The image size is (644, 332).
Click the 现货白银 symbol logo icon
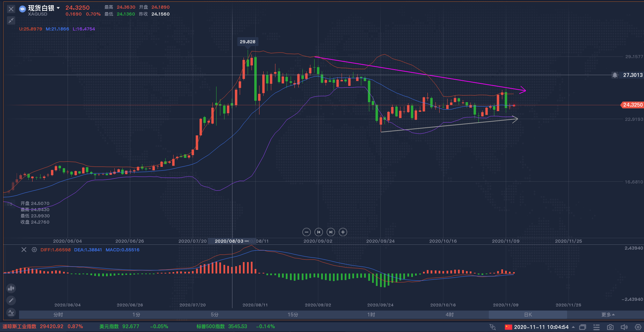pyautogui.click(x=23, y=9)
